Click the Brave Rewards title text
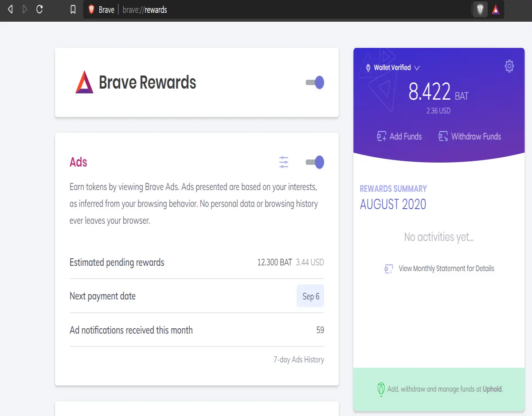The image size is (532, 416). click(x=148, y=83)
